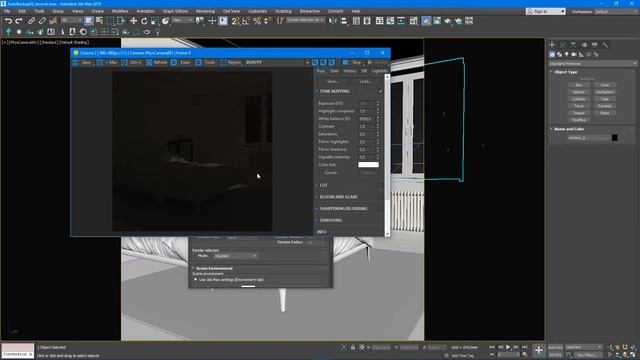Create a Sphere primitive
Screen dimensions: 640x360
pos(579,92)
